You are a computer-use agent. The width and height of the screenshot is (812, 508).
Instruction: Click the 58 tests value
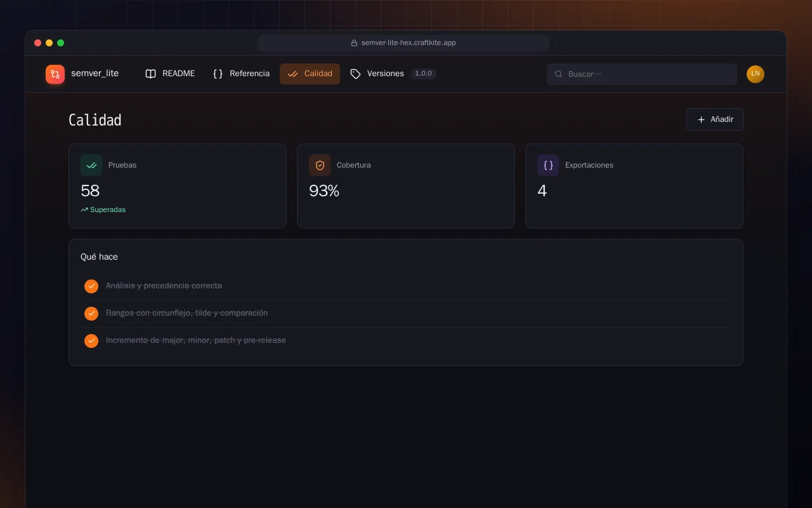coord(90,190)
